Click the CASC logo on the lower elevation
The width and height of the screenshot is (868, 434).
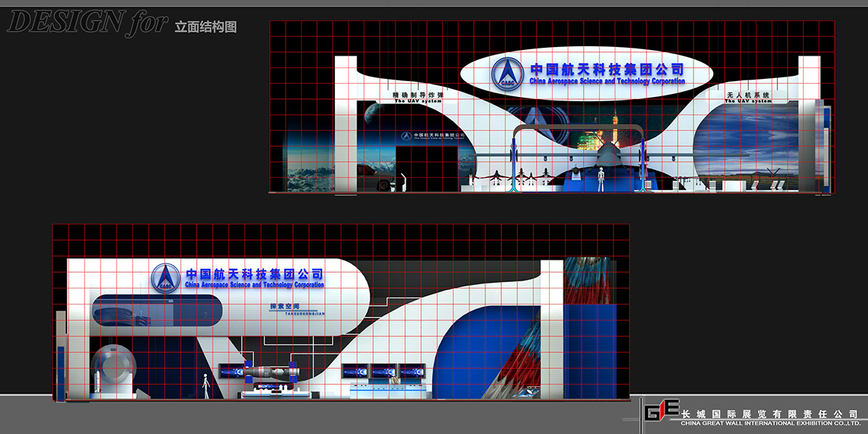[x=166, y=278]
